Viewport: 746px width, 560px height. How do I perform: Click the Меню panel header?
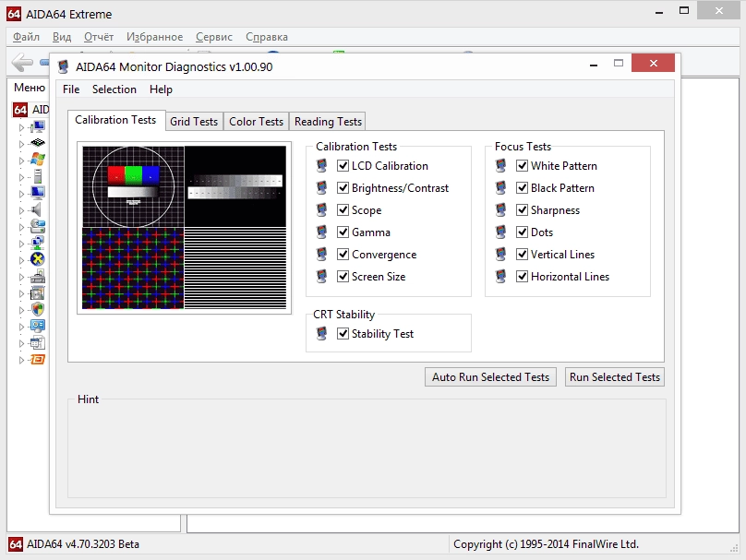pyautogui.click(x=30, y=88)
